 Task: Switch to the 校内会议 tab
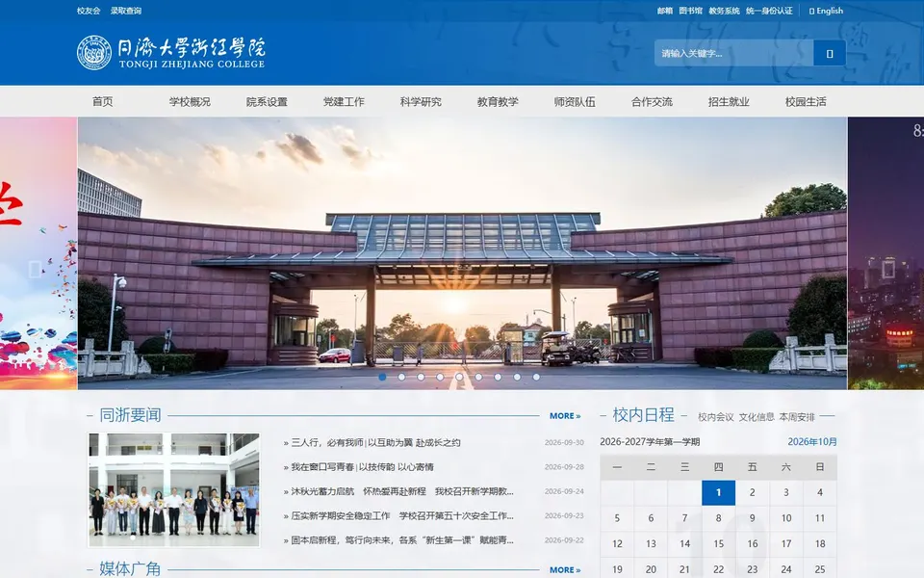tap(716, 417)
